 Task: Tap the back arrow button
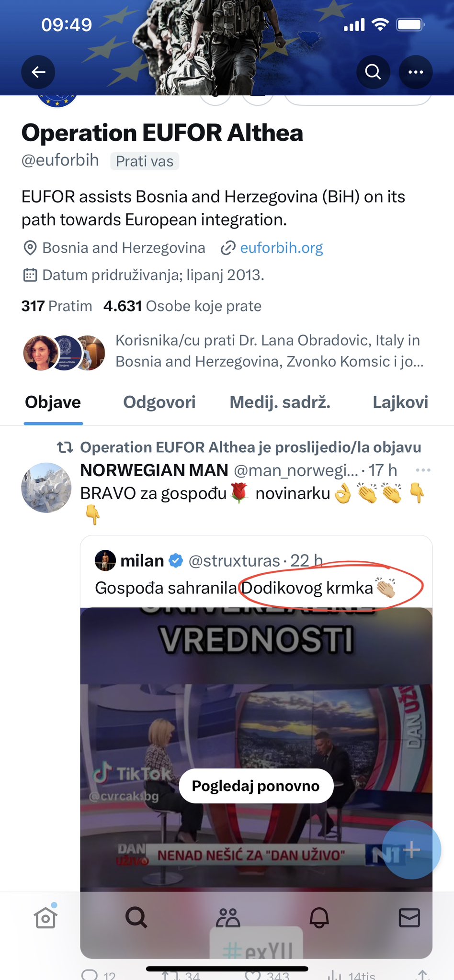point(38,72)
